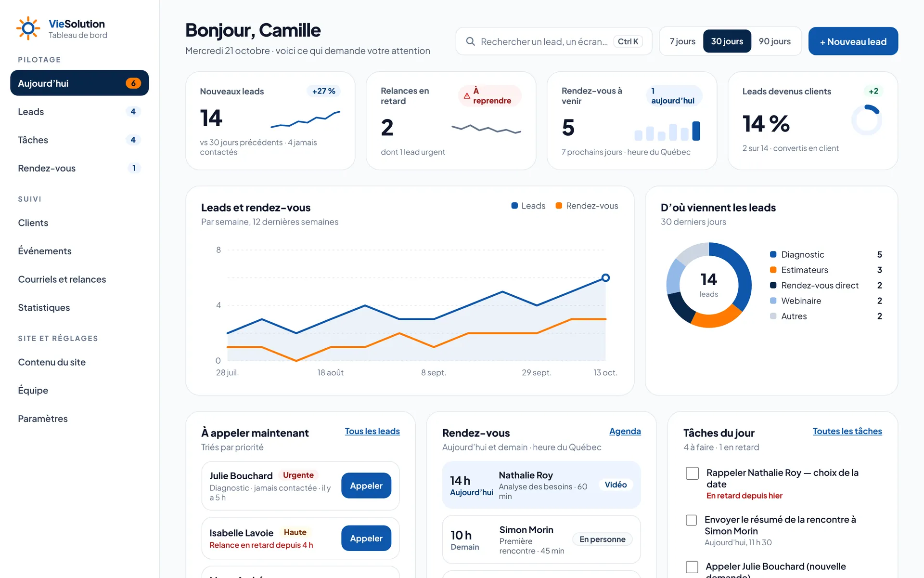Image resolution: width=924 pixels, height=578 pixels.
Task: Open Paramètres in the sidebar
Action: point(79,419)
